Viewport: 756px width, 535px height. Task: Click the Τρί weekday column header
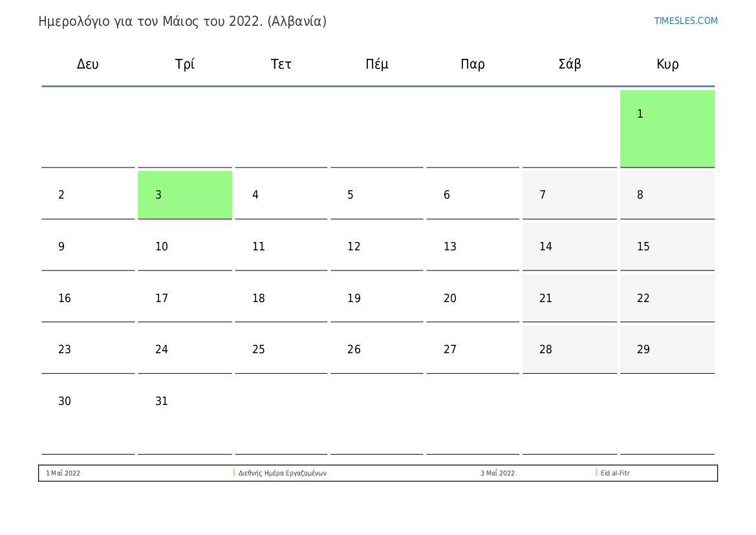pos(185,64)
